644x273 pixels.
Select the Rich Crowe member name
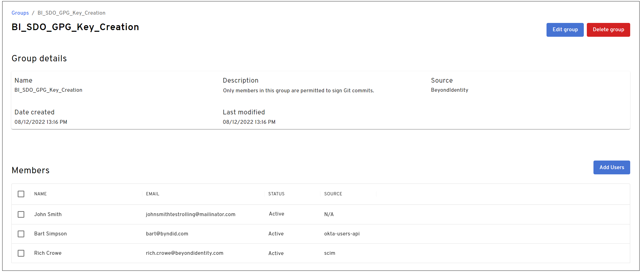tap(48, 253)
